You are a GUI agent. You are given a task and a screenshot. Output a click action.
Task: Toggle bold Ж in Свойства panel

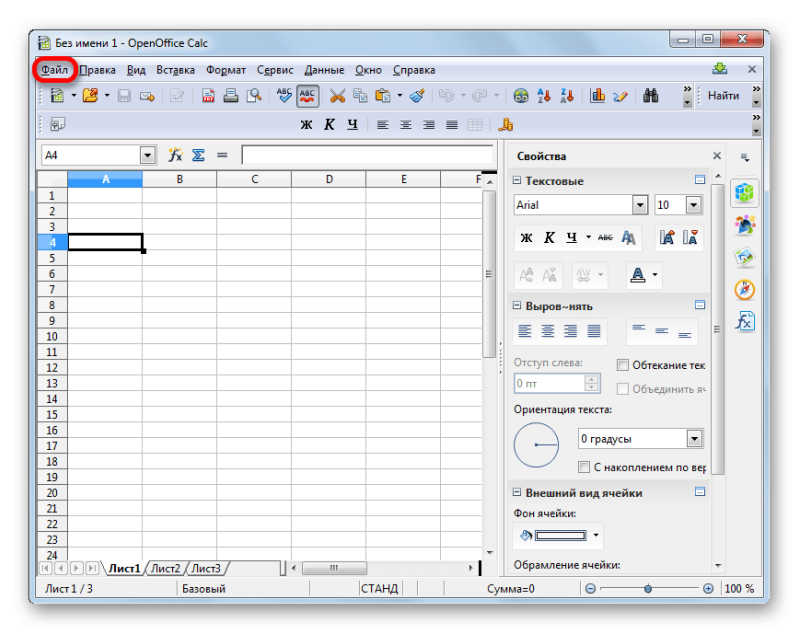pos(526,237)
